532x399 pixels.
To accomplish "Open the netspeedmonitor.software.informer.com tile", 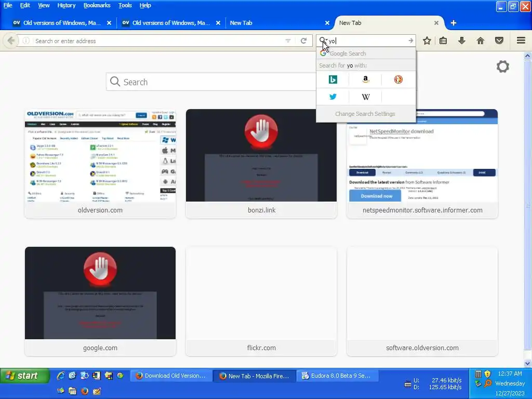I will [x=422, y=164].
